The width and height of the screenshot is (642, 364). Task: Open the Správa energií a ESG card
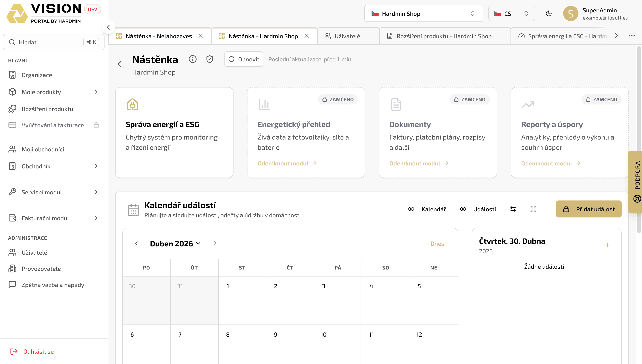[174, 133]
